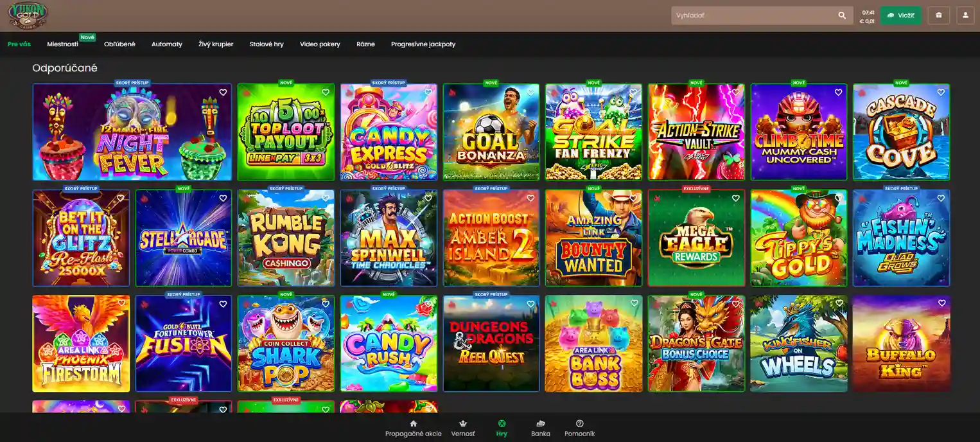
Task: Switch to Stolové hry tab
Action: click(267, 44)
